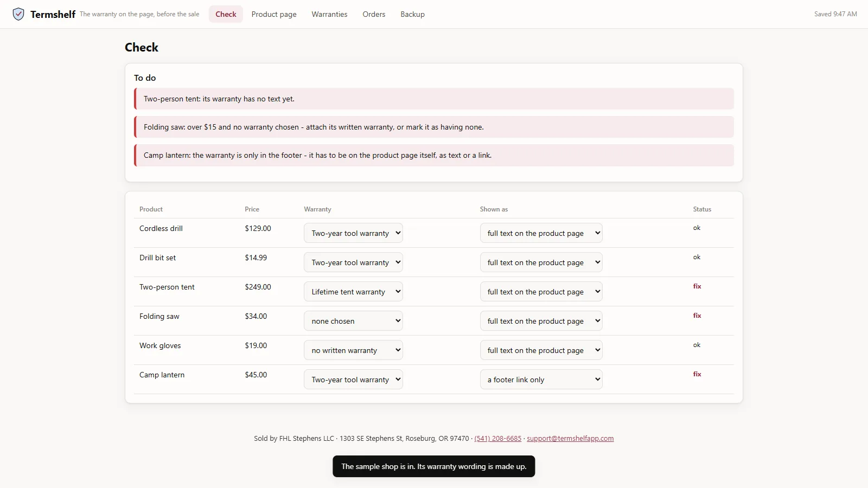Screen dimensions: 868x488
Task: Click the Termshelf shield logo icon
Action: [18, 14]
